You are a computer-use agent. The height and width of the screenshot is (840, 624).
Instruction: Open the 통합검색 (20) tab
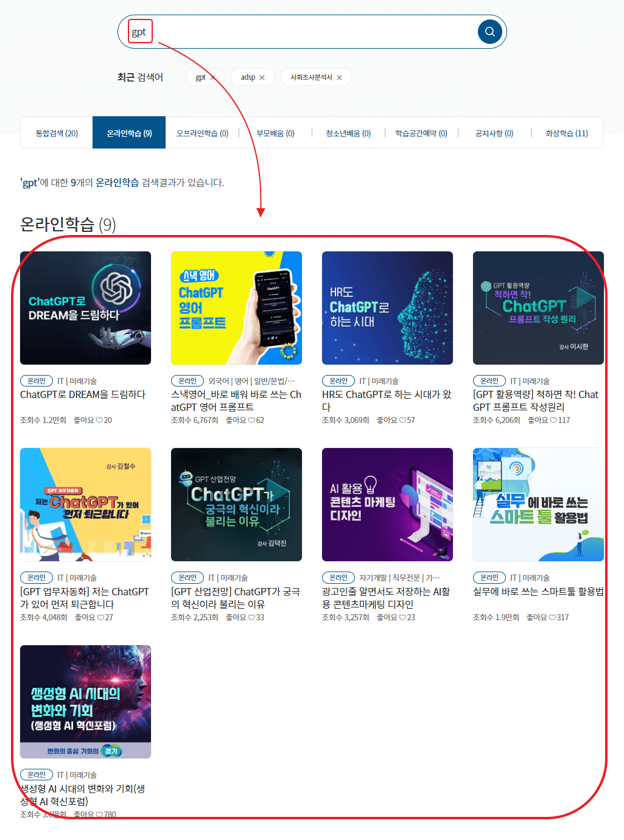(x=57, y=133)
